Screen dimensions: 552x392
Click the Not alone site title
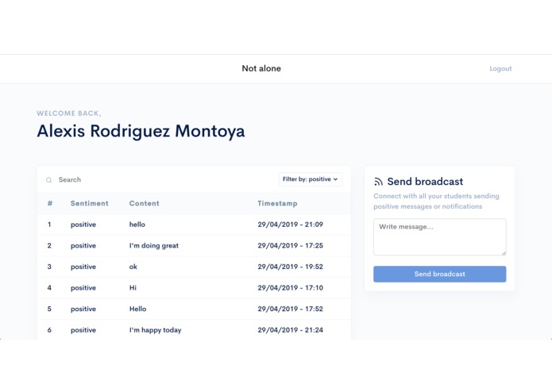pos(261,68)
